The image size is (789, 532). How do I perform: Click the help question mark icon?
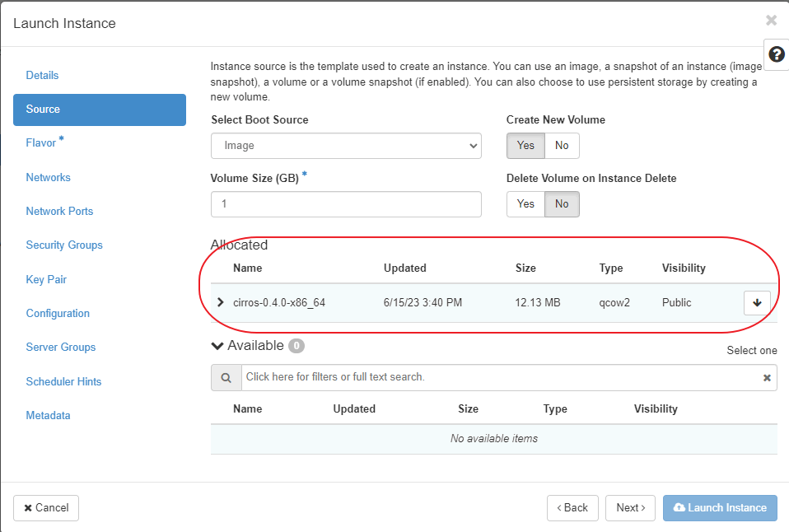tap(776, 54)
